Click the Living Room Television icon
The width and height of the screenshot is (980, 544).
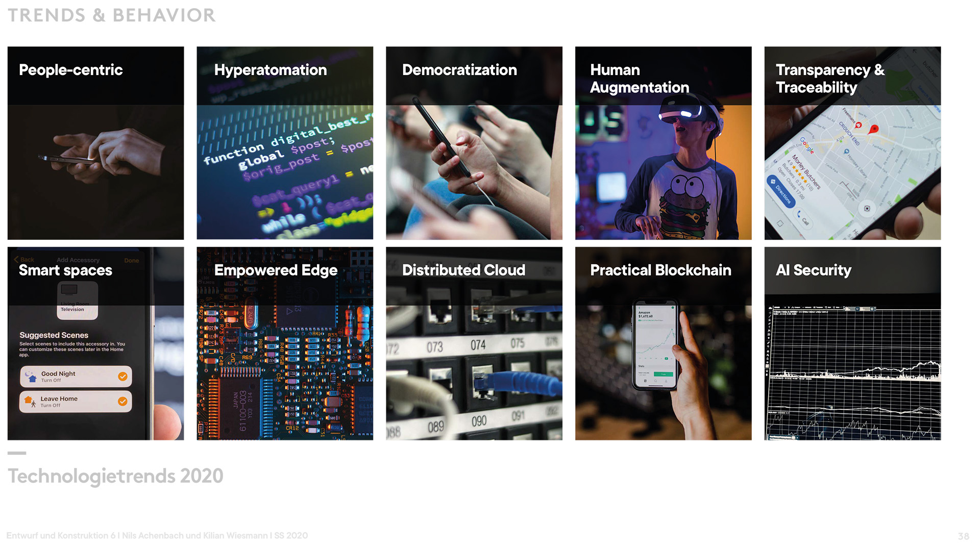(x=69, y=290)
